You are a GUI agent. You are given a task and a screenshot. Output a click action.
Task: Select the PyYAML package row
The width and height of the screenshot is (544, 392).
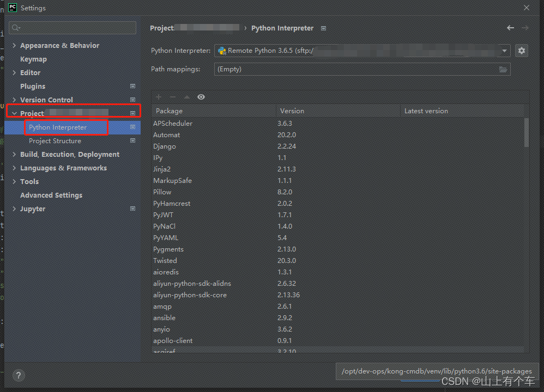tap(338, 238)
